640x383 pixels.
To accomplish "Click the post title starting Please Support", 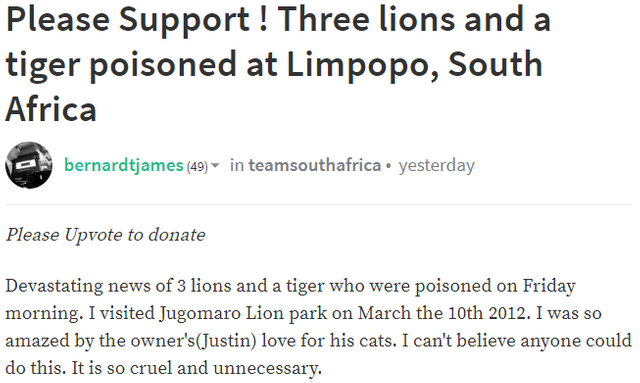I will pyautogui.click(x=278, y=64).
